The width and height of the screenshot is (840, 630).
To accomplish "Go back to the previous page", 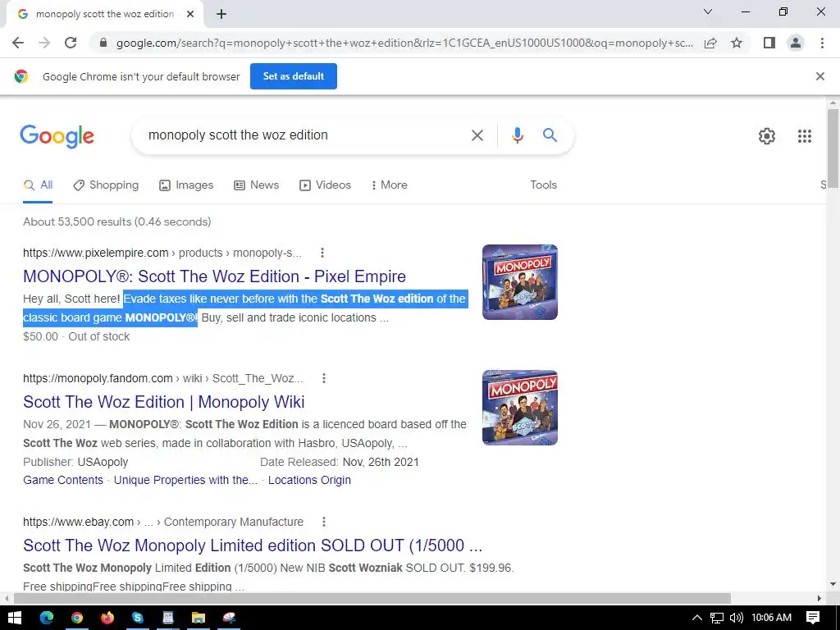I will tap(18, 43).
